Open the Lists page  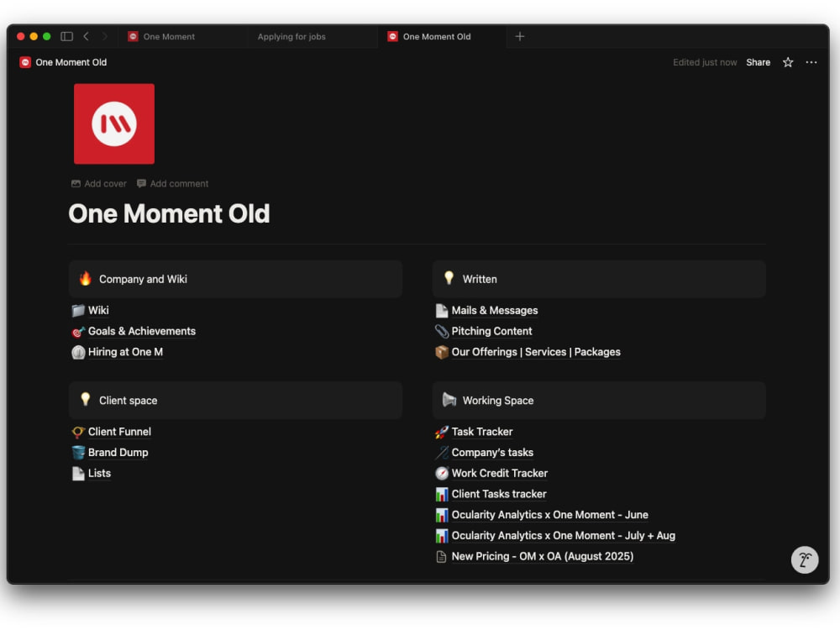pos(99,473)
